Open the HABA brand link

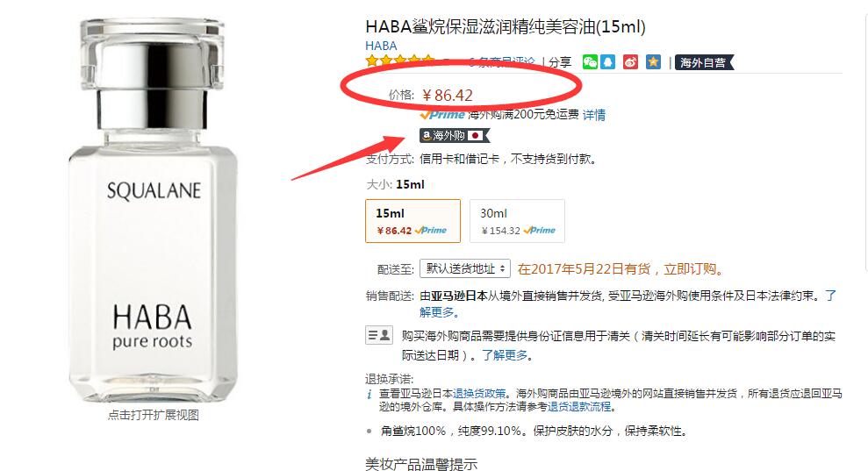coord(381,46)
